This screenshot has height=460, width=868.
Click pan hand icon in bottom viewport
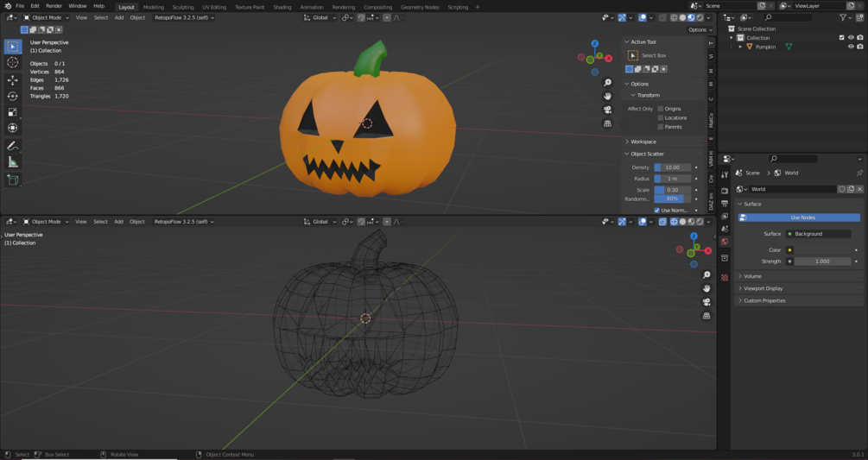[x=706, y=288]
